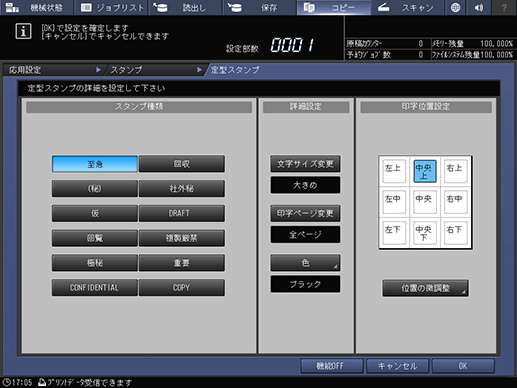Click the 機能OFF function off button
The width and height of the screenshot is (517, 388).
[332, 366]
